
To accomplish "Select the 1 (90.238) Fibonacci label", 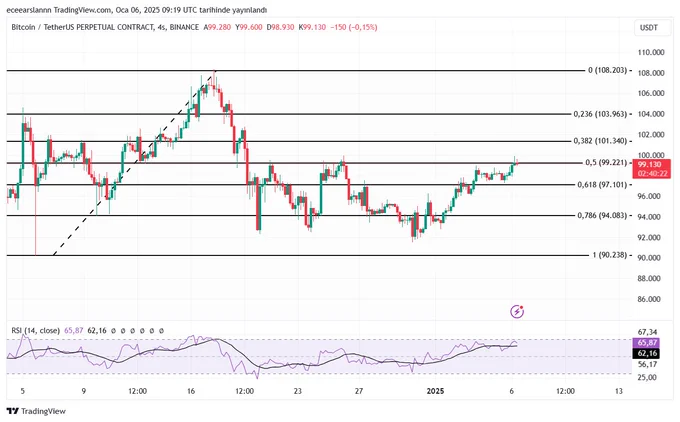I will click(610, 255).
